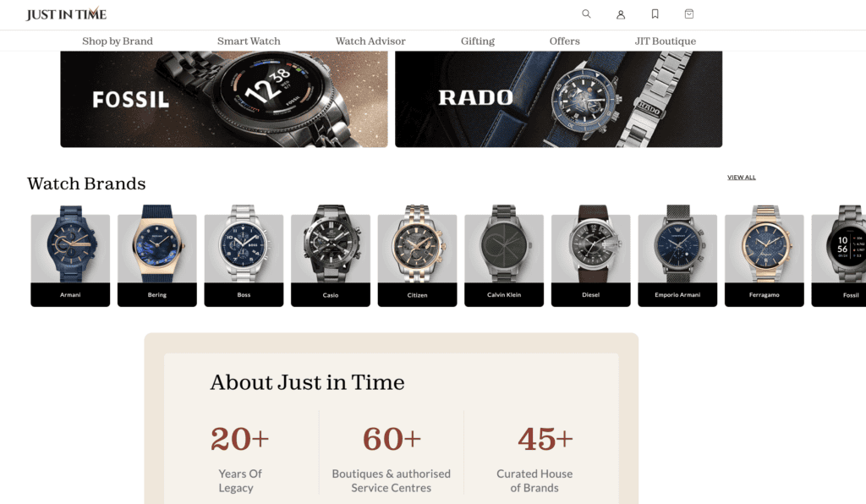
Task: Pick the Emporio Armani brand card
Action: click(x=677, y=255)
